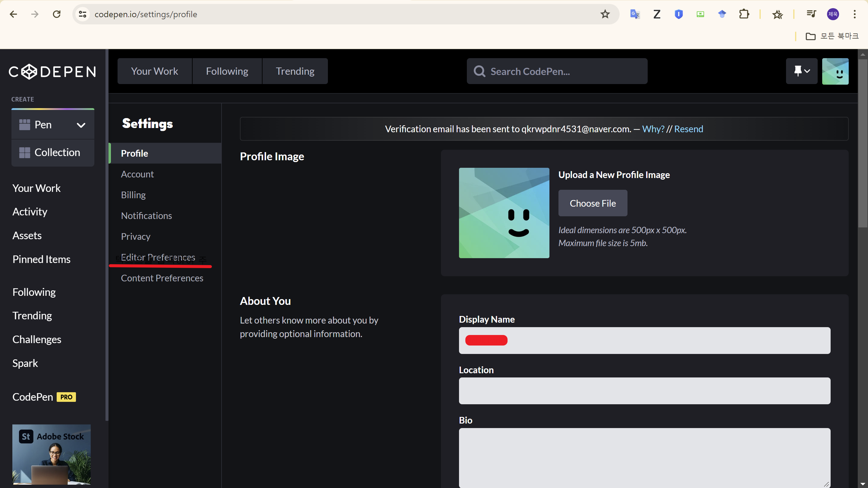Reload the page with refresh icon

click(57, 14)
